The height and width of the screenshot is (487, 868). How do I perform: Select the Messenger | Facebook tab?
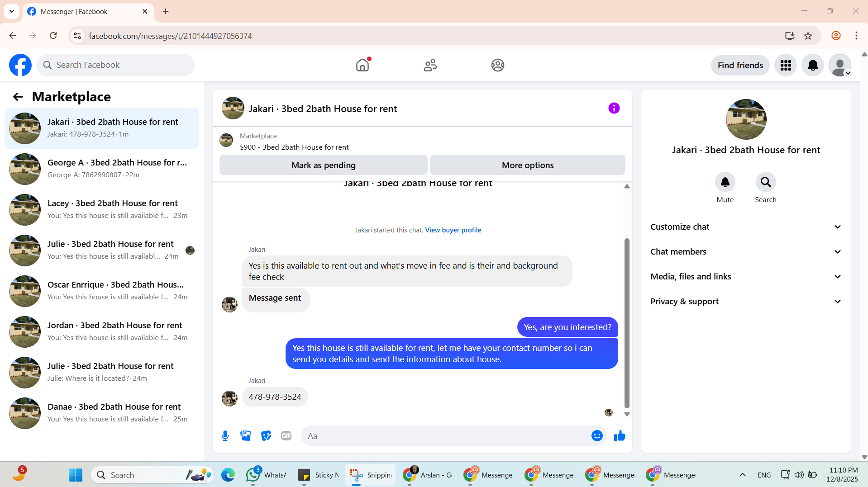coord(88,12)
